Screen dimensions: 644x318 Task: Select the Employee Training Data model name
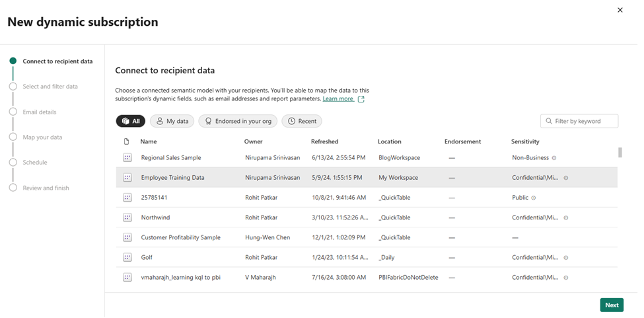[x=172, y=178]
